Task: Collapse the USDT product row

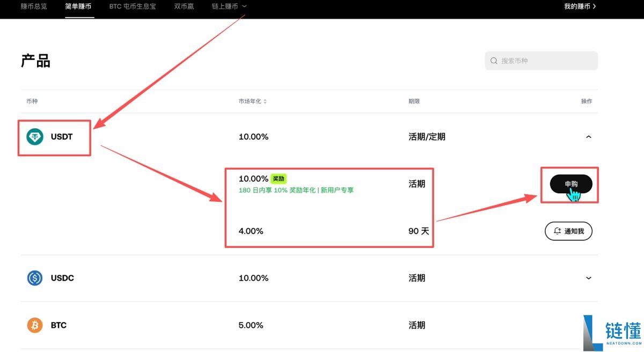Action: click(588, 137)
